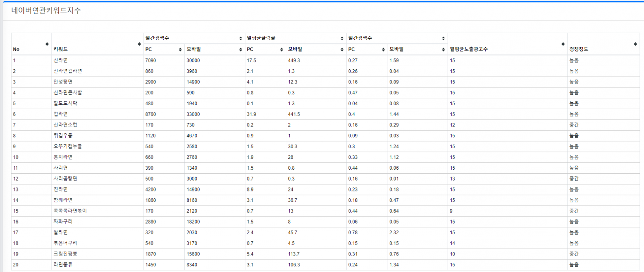
Task: Select the 록콕콕라면볶이 keyword cell
Action: (x=70, y=211)
